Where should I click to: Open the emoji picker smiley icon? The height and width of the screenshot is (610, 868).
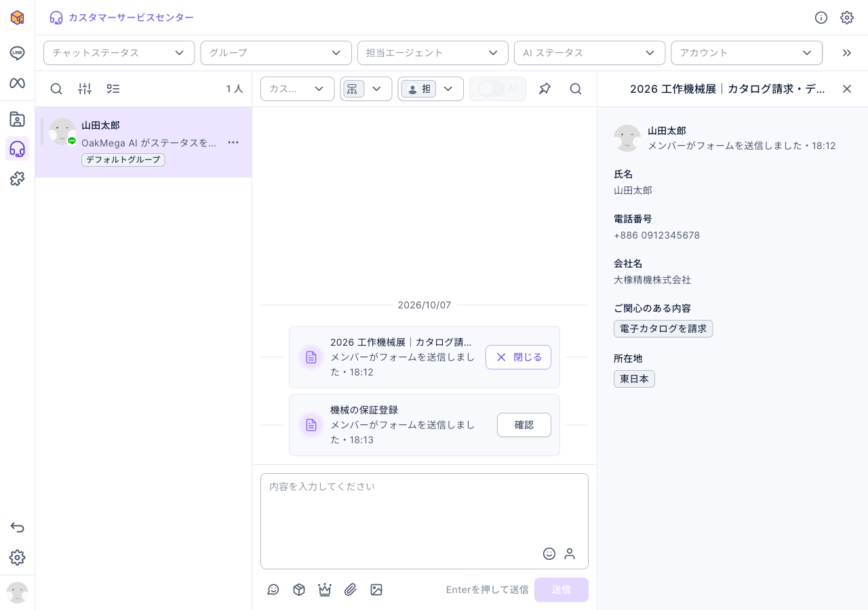(549, 554)
